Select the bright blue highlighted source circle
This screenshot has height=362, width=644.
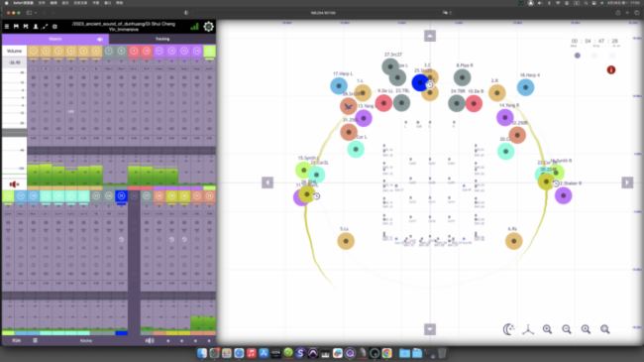point(420,82)
